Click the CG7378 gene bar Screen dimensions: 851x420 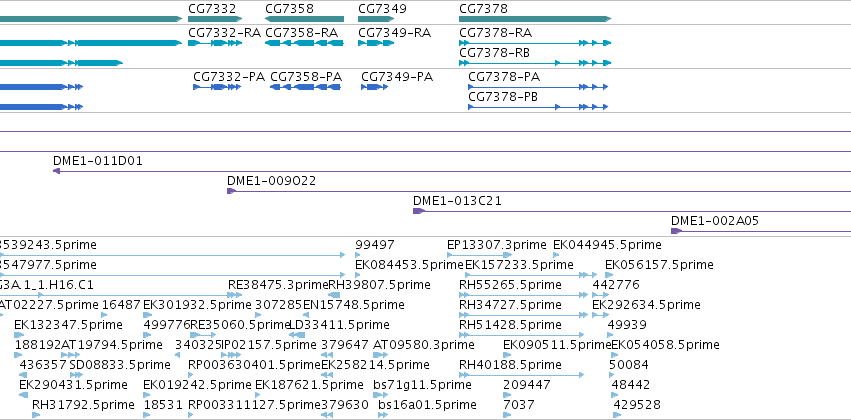click(535, 19)
